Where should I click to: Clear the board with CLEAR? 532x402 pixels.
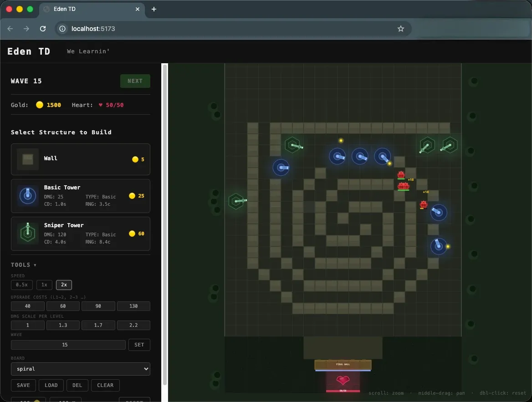click(x=105, y=385)
